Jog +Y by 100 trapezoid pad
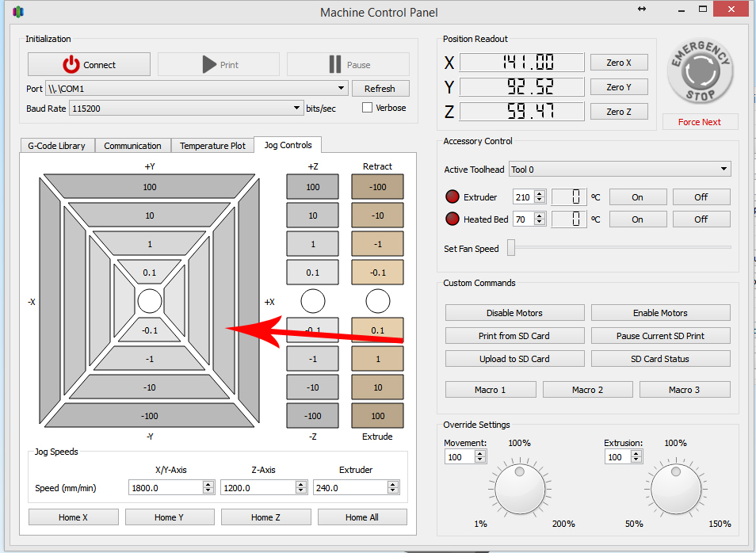Image resolution: width=756 pixels, height=553 pixels. pyautogui.click(x=150, y=187)
